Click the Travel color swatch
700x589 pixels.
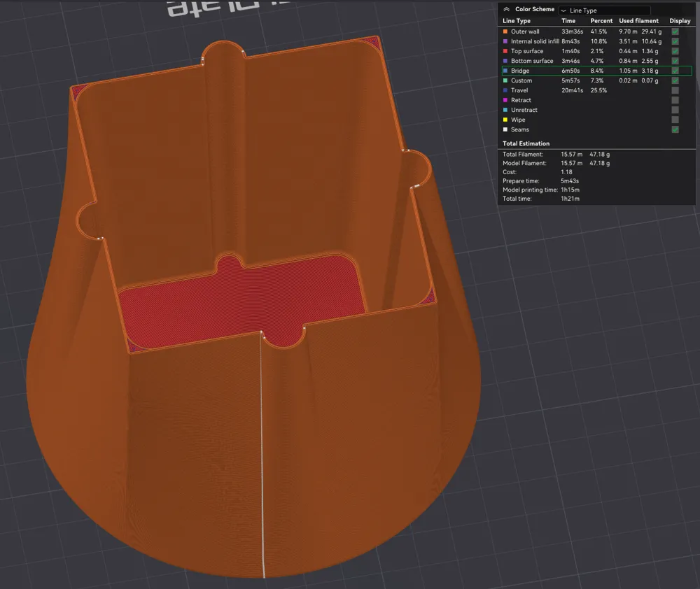pos(505,90)
